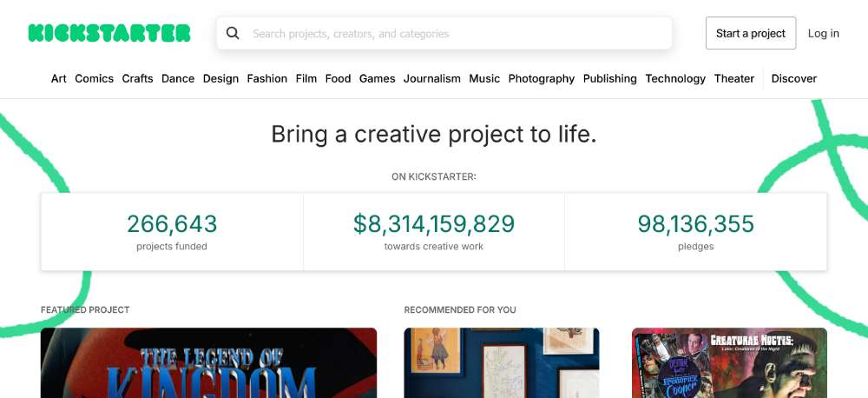Click the search magnifier icon

[233, 34]
